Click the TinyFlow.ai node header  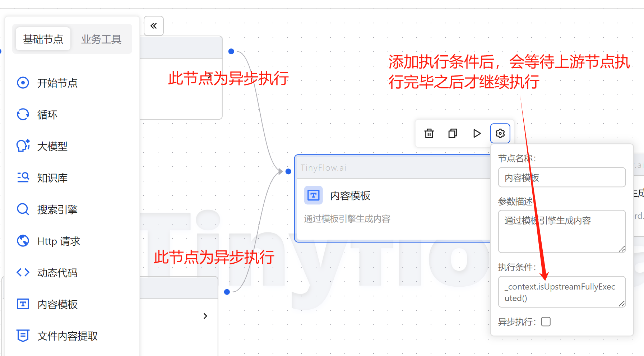[x=393, y=167]
